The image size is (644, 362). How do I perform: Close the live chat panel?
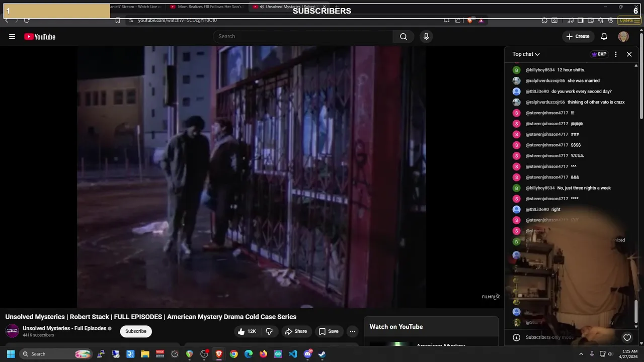629,54
